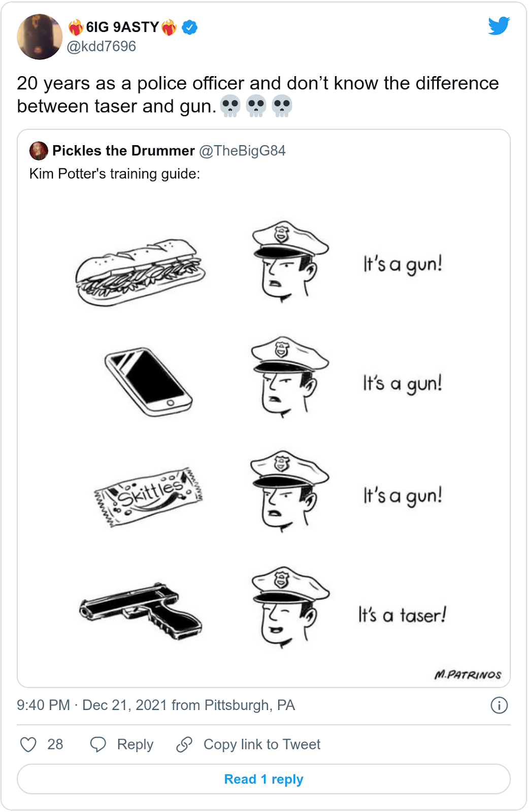
Task: Click the Read 1 reply button
Action: 263,779
